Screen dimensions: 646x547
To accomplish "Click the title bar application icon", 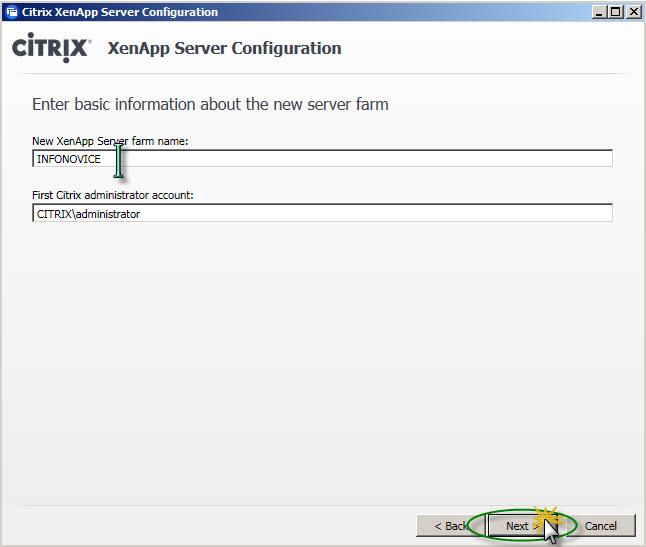I will click(12, 12).
